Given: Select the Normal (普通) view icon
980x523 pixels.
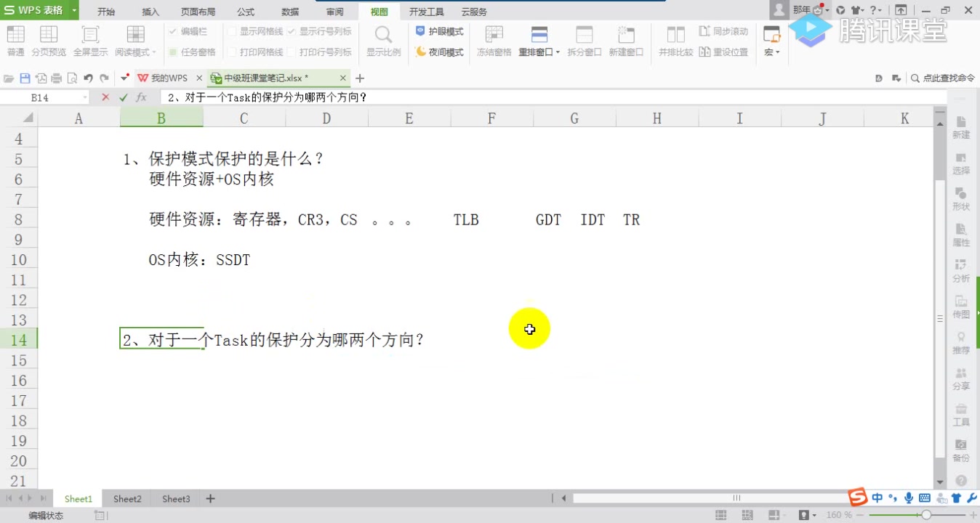Looking at the screenshot, I should (x=15, y=34).
